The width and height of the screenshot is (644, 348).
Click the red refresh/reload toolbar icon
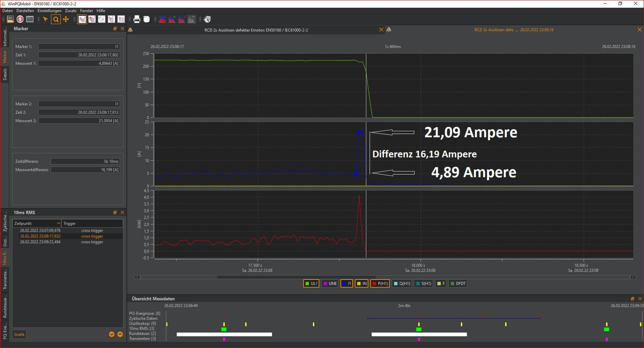[x=20, y=19]
